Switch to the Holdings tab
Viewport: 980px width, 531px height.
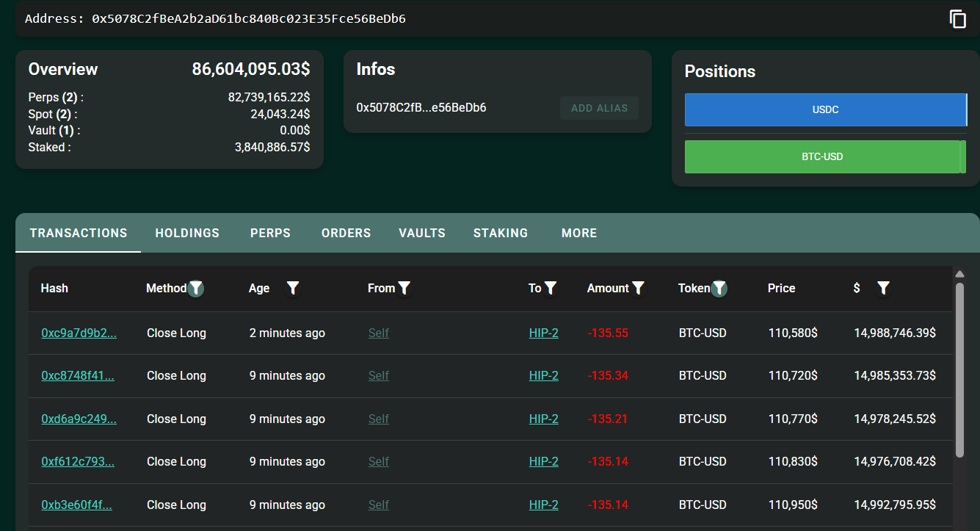click(187, 233)
